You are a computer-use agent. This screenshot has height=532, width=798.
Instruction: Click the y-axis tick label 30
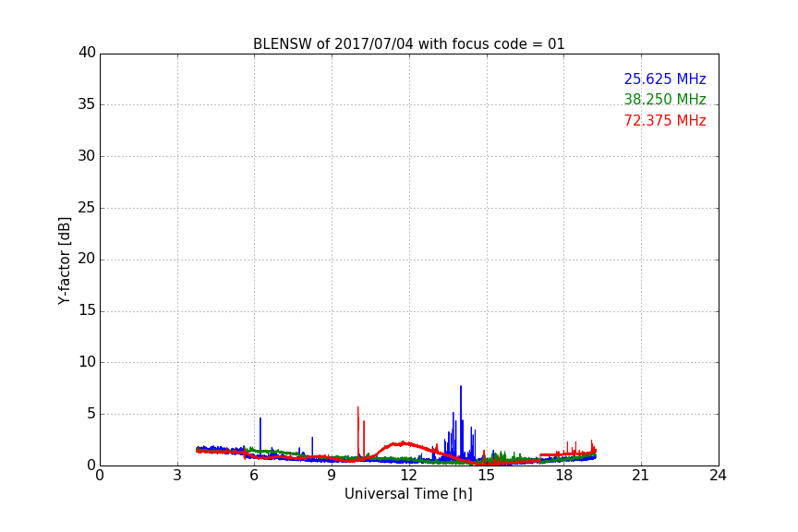(87, 156)
